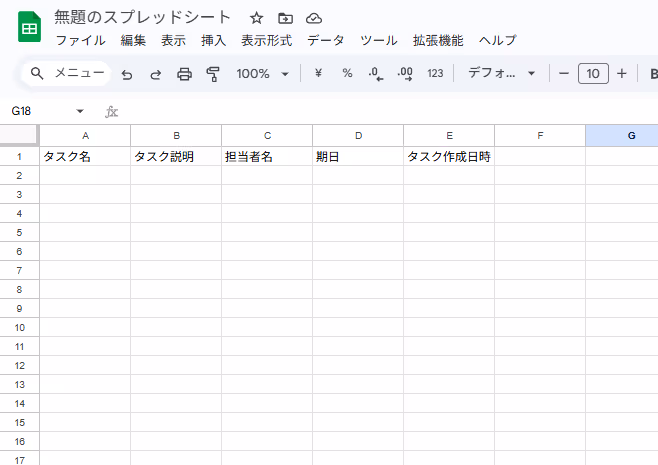Screen dimensions: 658x465
Task: Star the spreadsheet with the star icon
Action: (256, 18)
